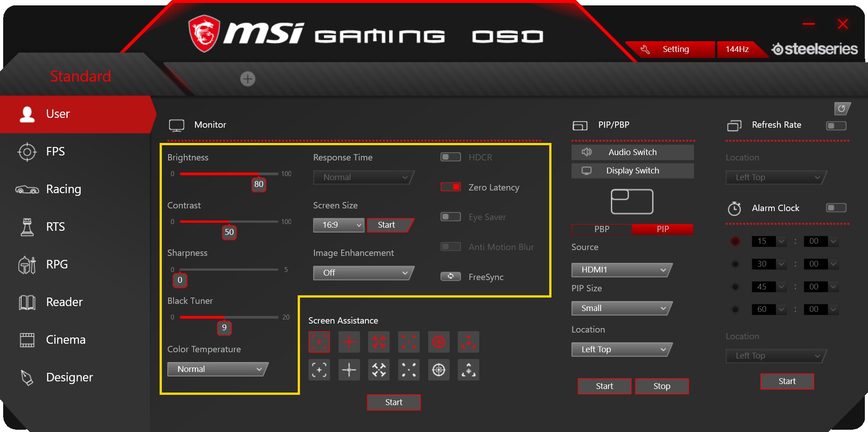Viewport: 868px width, 432px height.
Task: Enable the Eye Saver switch
Action: (451, 217)
